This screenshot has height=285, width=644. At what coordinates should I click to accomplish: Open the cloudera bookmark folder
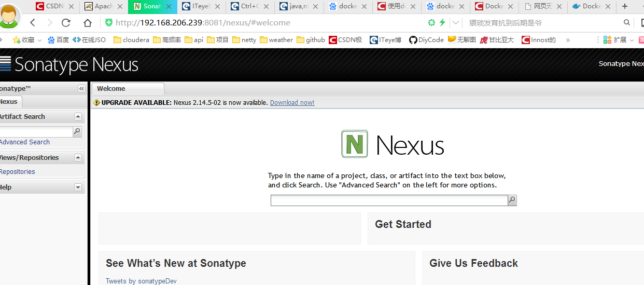click(x=131, y=40)
